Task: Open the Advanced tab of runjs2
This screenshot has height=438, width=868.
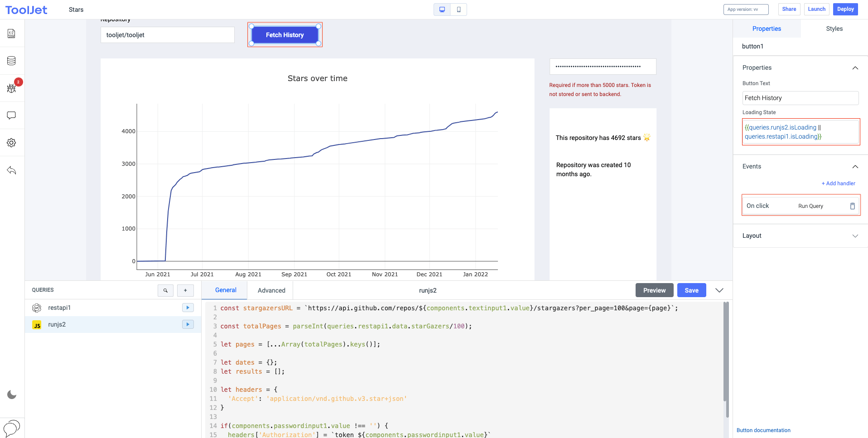Action: coord(270,290)
